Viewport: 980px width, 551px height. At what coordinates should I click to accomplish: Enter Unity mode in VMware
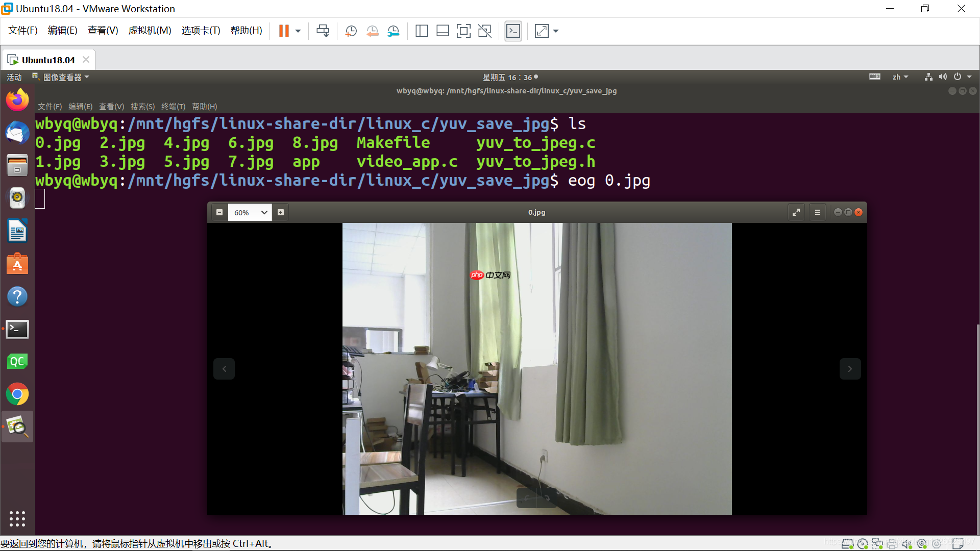click(484, 31)
